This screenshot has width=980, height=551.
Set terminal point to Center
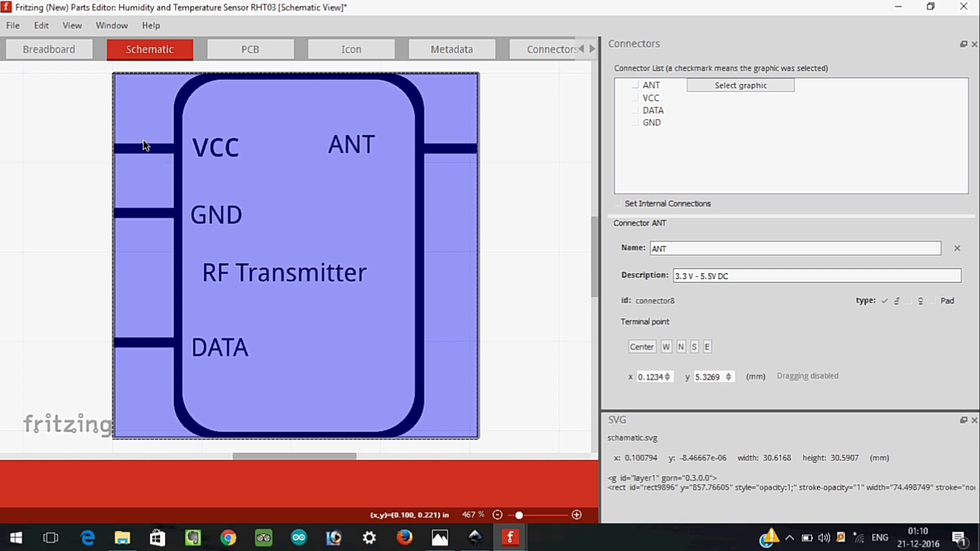(642, 347)
